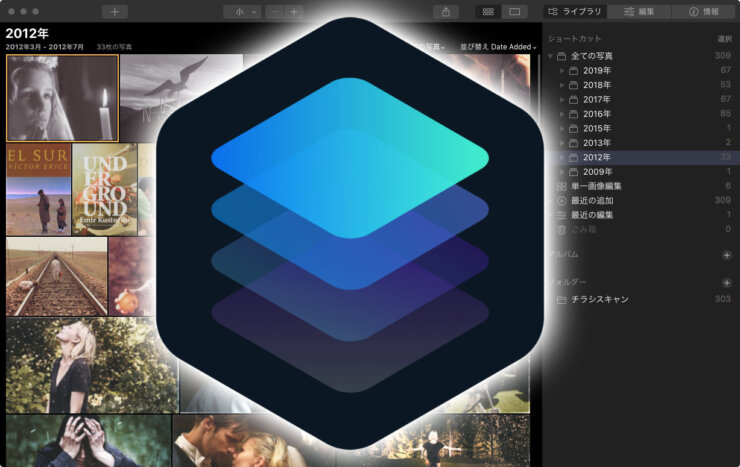The width and height of the screenshot is (740, 467).
Task: Select the EL SUR poster thumbnail
Action: coord(39,190)
